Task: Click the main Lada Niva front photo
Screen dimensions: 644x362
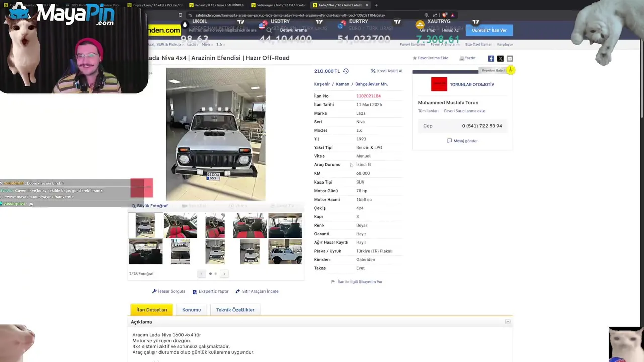Action: pyautogui.click(x=215, y=134)
